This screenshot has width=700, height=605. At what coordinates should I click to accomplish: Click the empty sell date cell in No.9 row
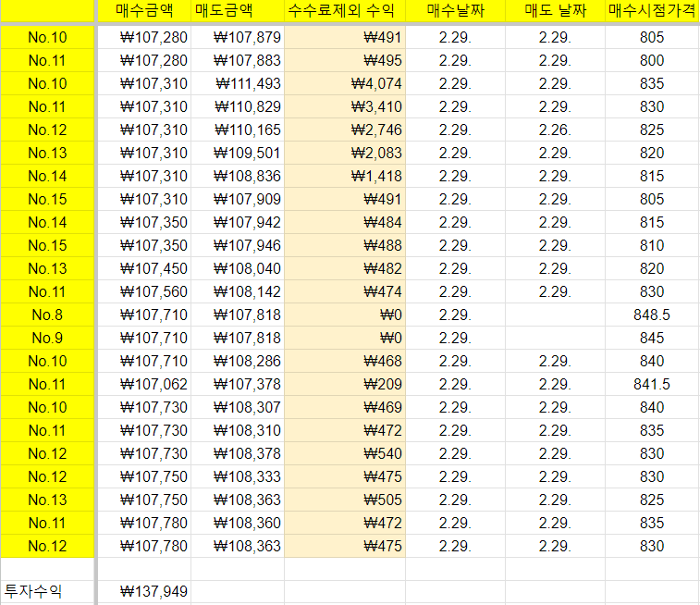pyautogui.click(x=555, y=338)
